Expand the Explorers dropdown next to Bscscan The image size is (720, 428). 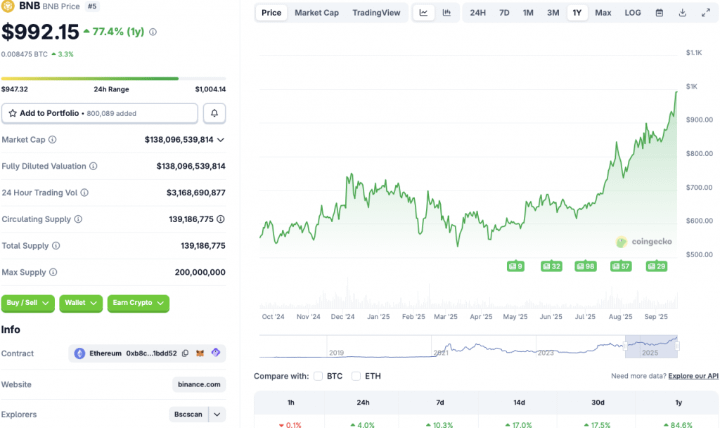[x=217, y=414]
